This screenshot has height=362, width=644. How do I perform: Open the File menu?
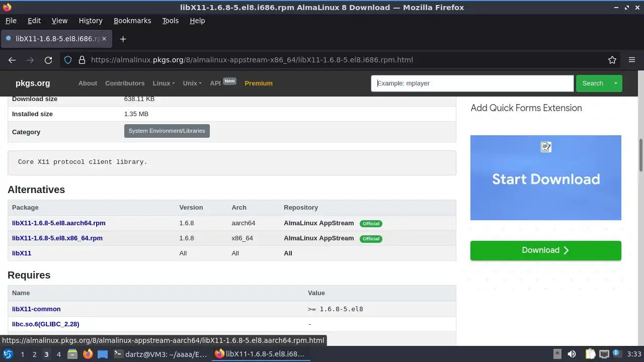11,21
